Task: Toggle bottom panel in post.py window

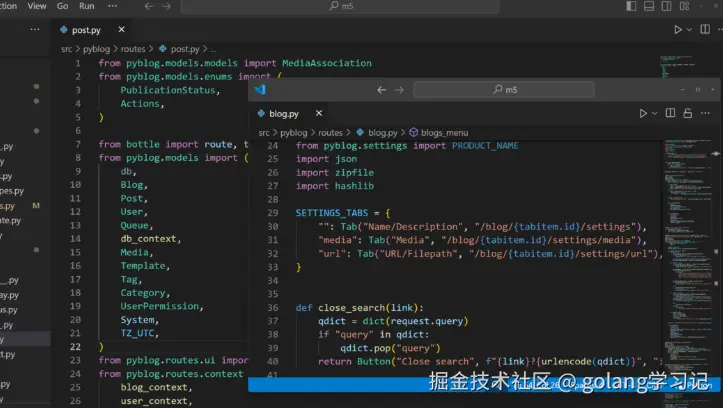Action: [x=649, y=6]
